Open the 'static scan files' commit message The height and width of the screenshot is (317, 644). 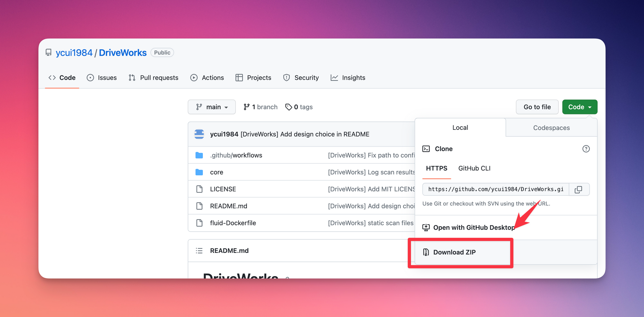(371, 223)
